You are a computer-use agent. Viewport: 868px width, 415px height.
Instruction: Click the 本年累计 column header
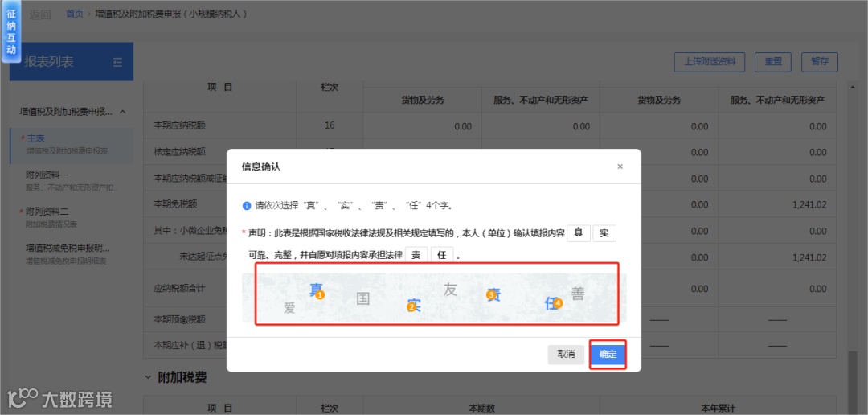pyautogui.click(x=718, y=408)
